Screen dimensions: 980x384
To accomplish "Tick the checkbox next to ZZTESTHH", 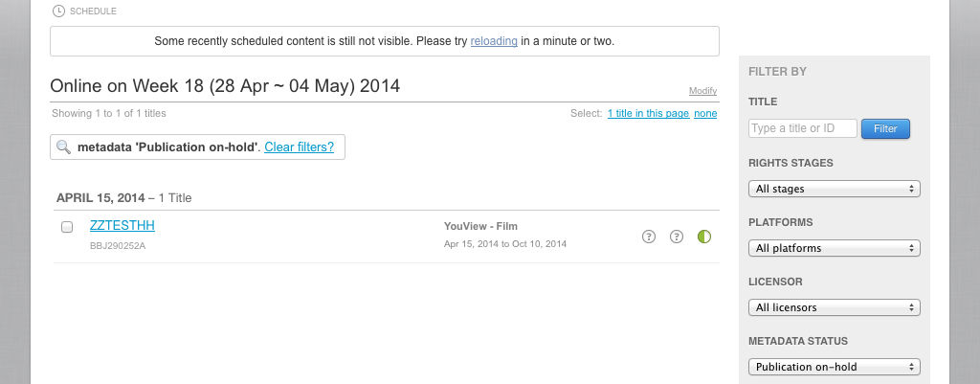I will click(67, 227).
